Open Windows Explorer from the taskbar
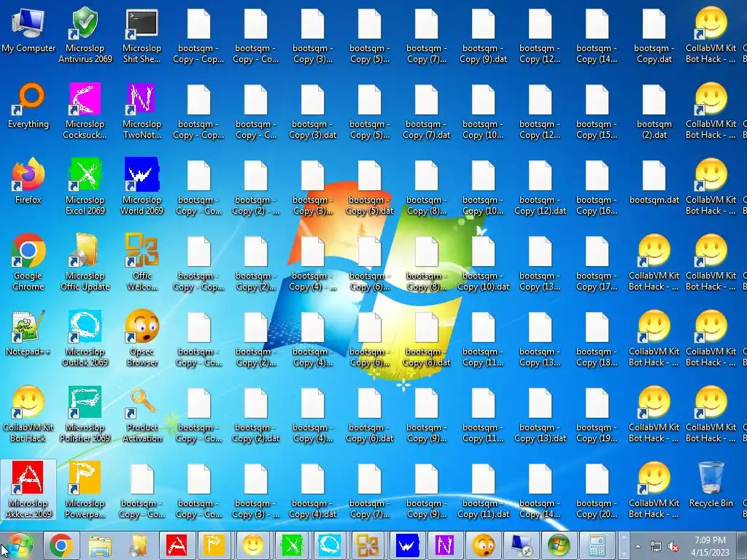 pos(99,545)
